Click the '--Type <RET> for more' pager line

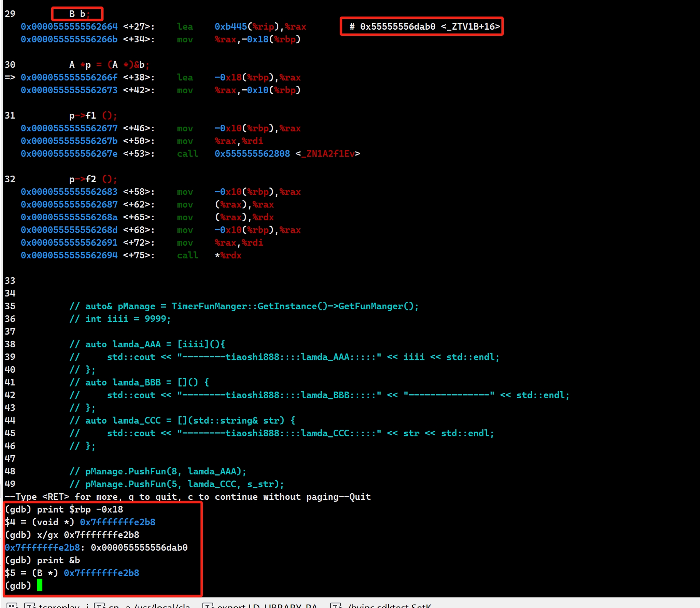click(x=187, y=497)
